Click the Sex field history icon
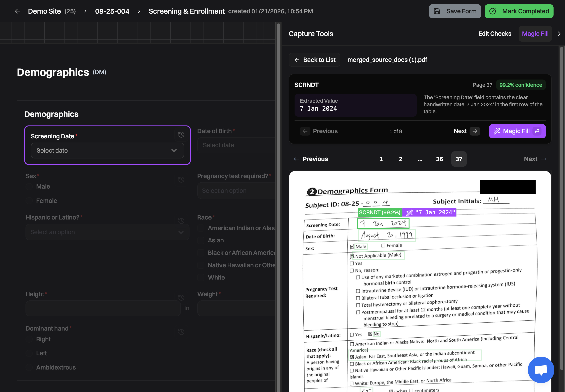 (181, 180)
